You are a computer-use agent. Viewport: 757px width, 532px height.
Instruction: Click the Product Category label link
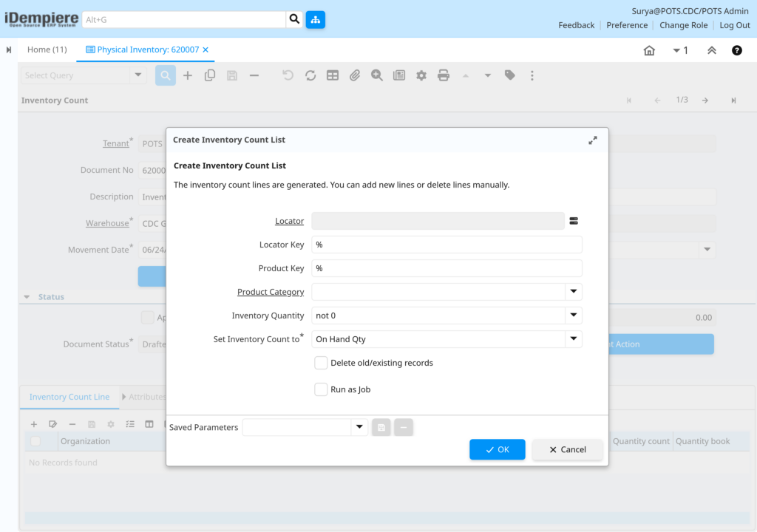271,292
